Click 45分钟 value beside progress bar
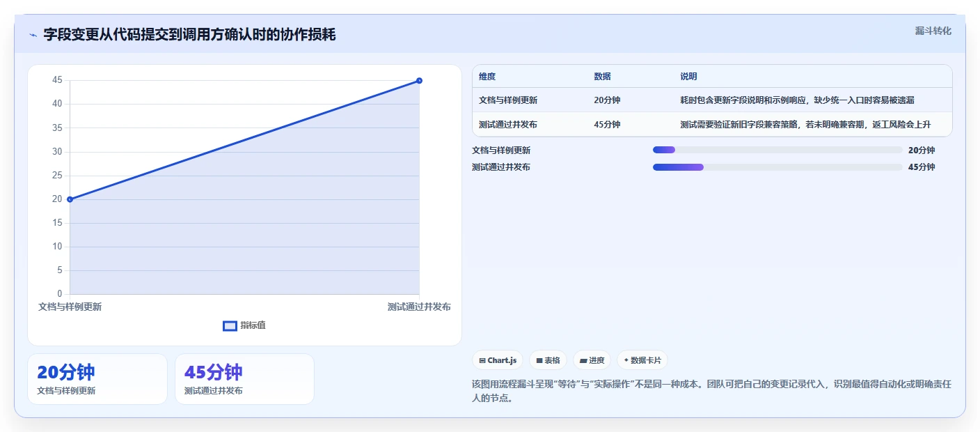Screen dimensions: 980x432 (922, 167)
